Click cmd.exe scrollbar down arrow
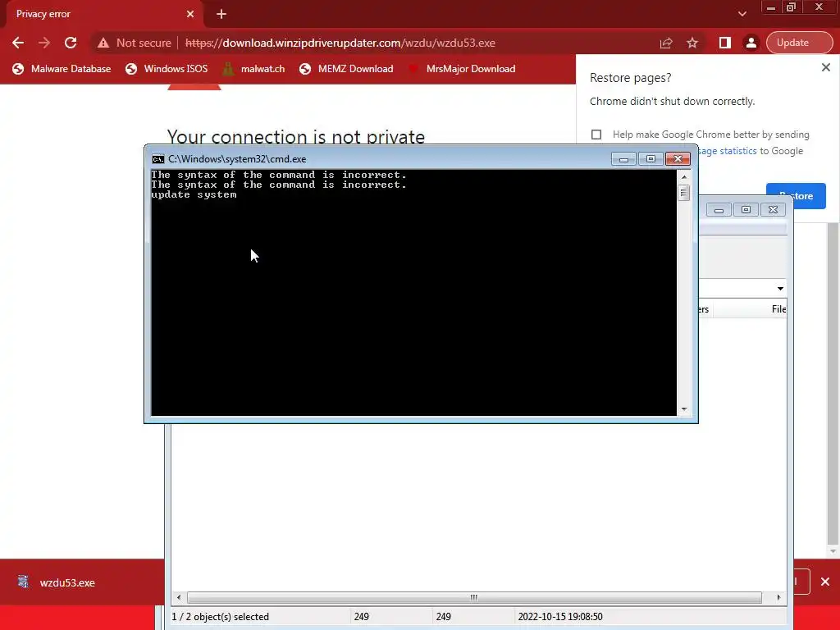 [683, 409]
